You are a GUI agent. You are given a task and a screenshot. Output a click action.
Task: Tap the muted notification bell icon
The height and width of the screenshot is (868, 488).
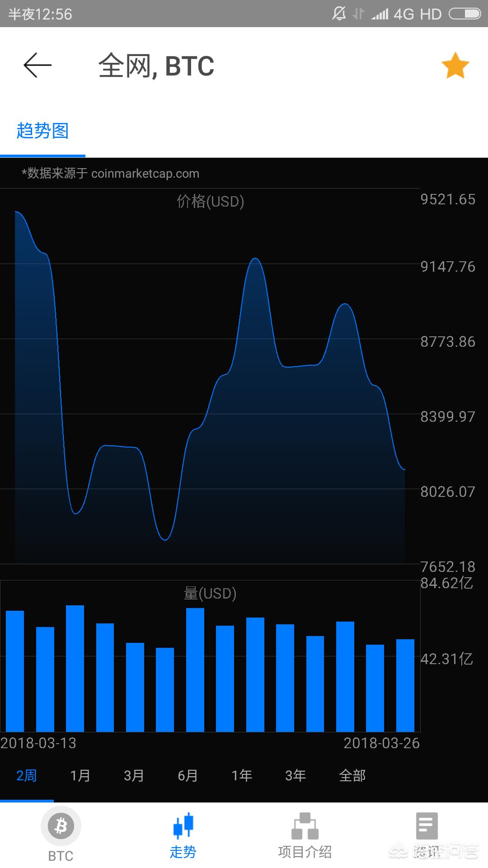click(x=338, y=14)
